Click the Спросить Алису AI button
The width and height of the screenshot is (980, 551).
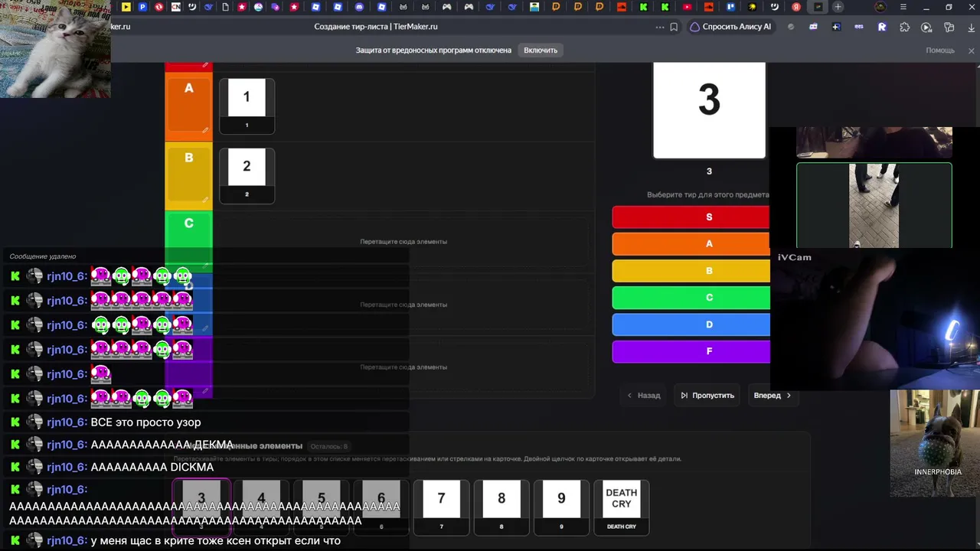(x=730, y=27)
